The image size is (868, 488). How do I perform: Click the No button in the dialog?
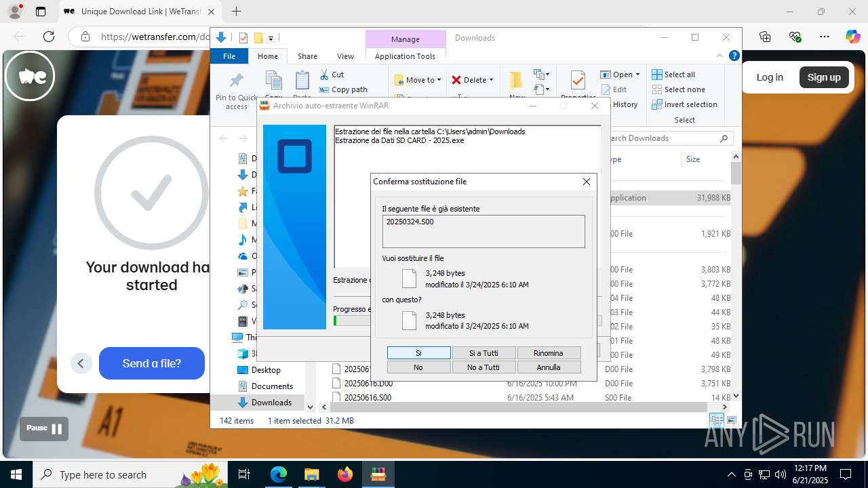[x=418, y=367]
